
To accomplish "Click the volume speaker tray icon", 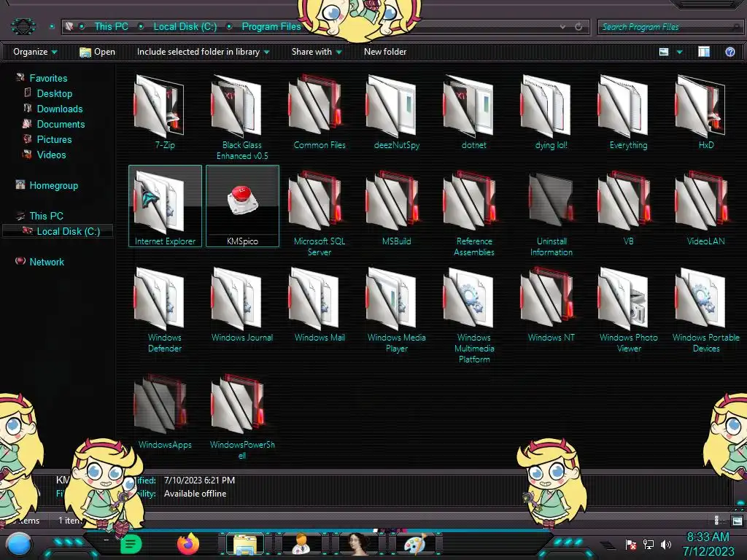I will click(665, 544).
